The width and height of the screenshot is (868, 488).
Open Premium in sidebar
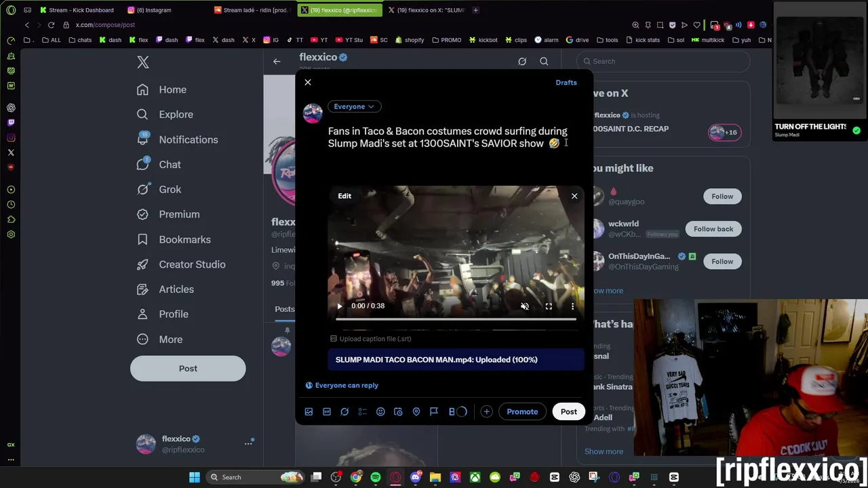[168, 214]
